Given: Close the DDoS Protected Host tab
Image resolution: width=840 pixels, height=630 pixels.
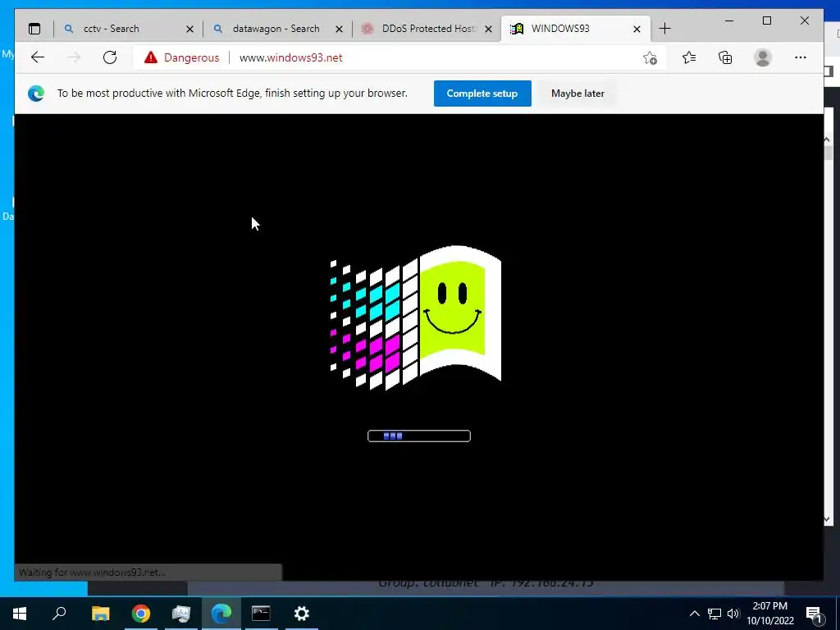Looking at the screenshot, I should (x=488, y=29).
